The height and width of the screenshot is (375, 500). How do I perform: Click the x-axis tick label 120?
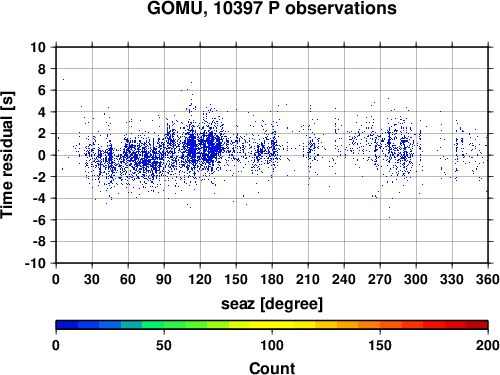tap(200, 279)
